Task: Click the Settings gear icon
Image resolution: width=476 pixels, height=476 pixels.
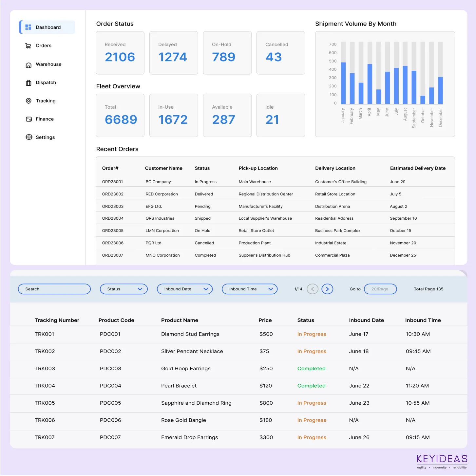Action: [29, 137]
